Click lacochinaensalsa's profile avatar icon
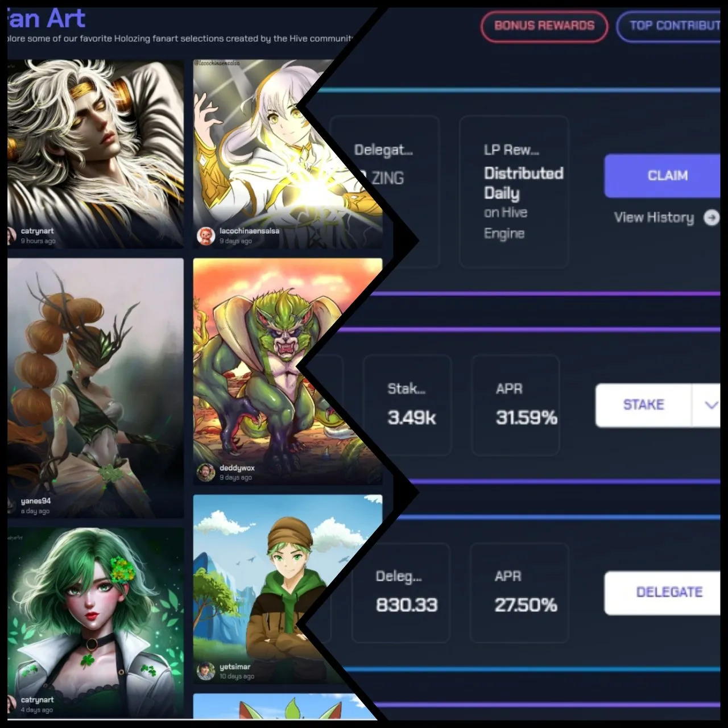 [x=205, y=235]
